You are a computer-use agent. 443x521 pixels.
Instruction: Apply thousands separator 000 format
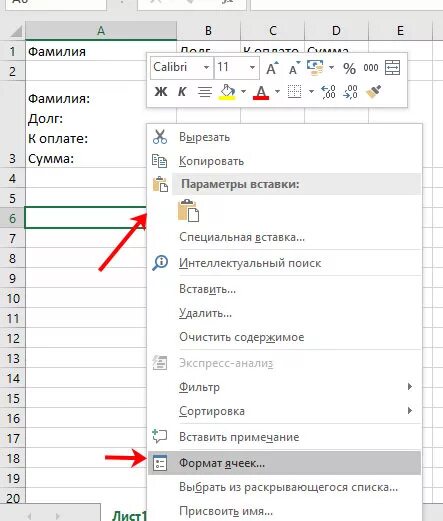[x=371, y=68]
